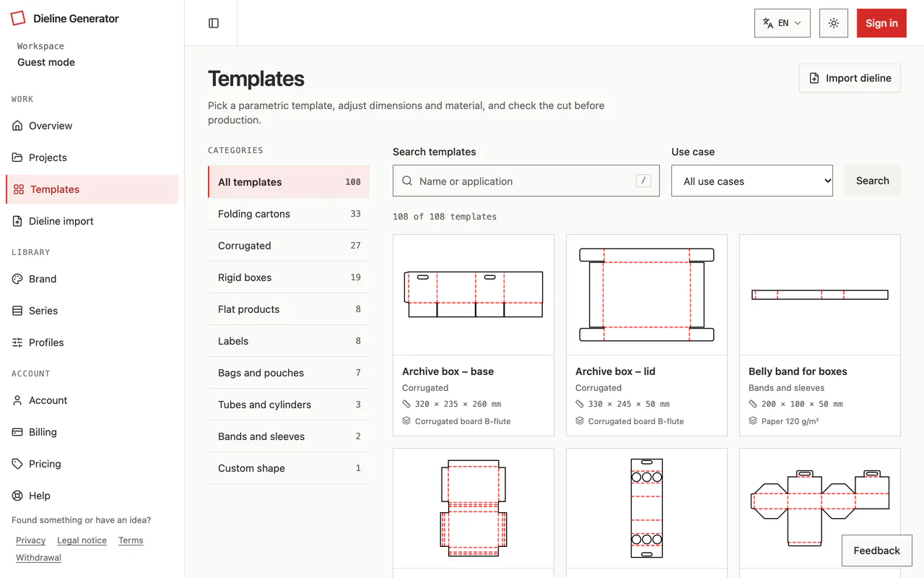Select the Tubes and cylinders category

pyautogui.click(x=289, y=405)
